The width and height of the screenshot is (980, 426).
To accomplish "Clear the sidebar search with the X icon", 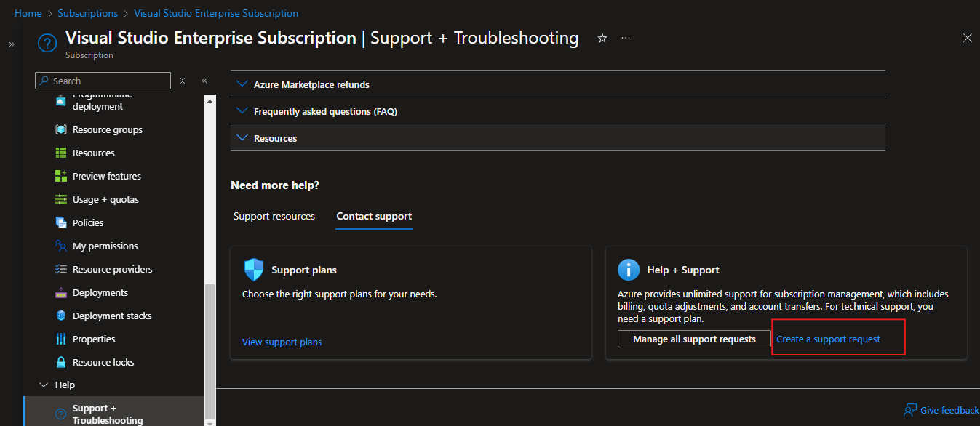I will pyautogui.click(x=183, y=81).
